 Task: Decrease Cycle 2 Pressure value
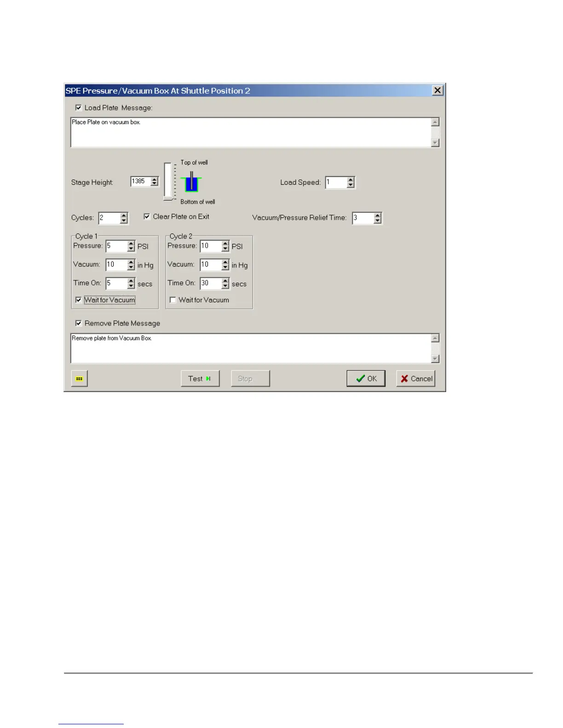(x=225, y=249)
